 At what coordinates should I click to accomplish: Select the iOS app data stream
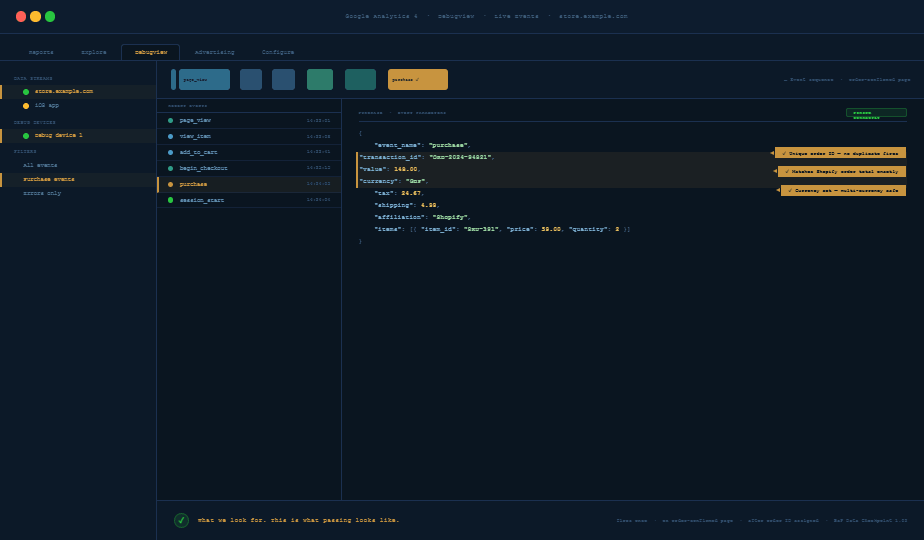78,106
